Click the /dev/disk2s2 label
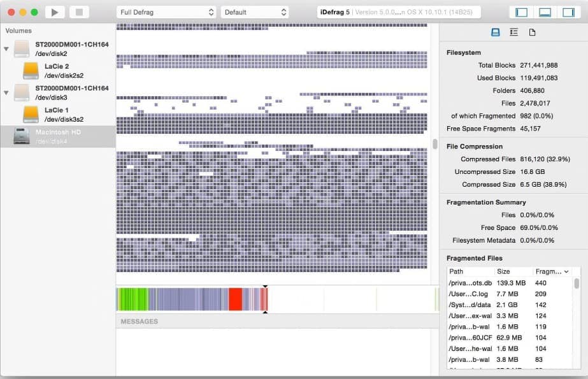Screen dimensions: 588x379 tap(64, 76)
